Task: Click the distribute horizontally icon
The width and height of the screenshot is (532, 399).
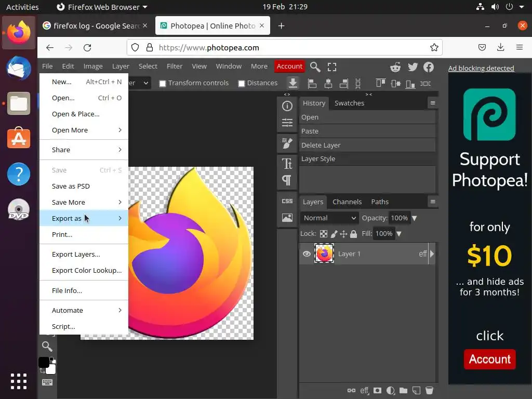Action: click(425, 84)
